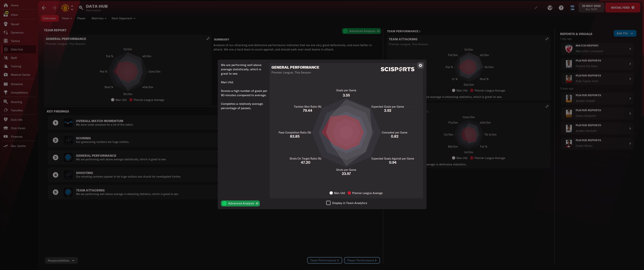Open the General Performance key finding

(133, 157)
